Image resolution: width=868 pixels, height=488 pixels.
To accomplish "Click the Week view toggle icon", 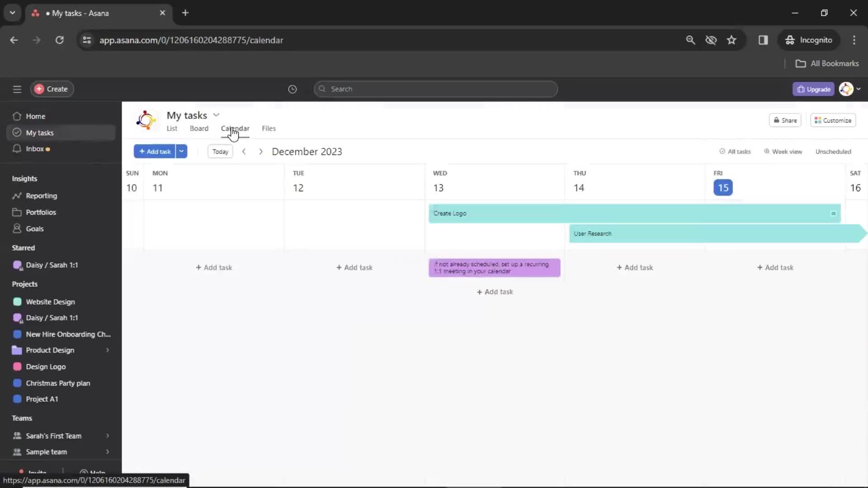I will click(x=765, y=151).
